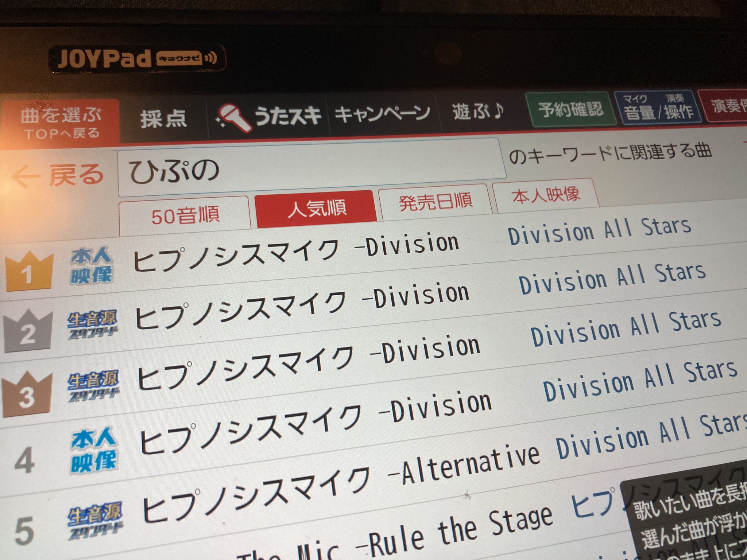Tap the gold rank 1 crown icon
The height and width of the screenshot is (560, 747).
click(28, 272)
